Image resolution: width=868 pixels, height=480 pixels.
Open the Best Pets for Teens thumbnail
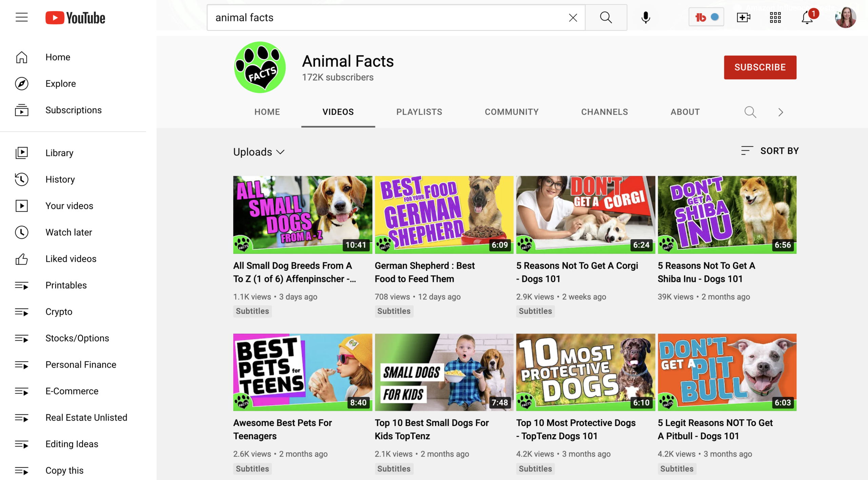point(302,372)
